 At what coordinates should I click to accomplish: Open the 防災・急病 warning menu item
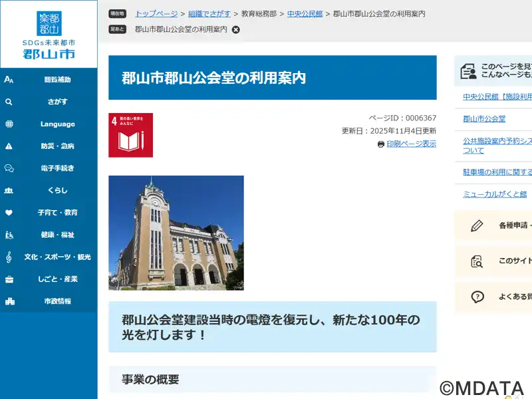(49, 146)
